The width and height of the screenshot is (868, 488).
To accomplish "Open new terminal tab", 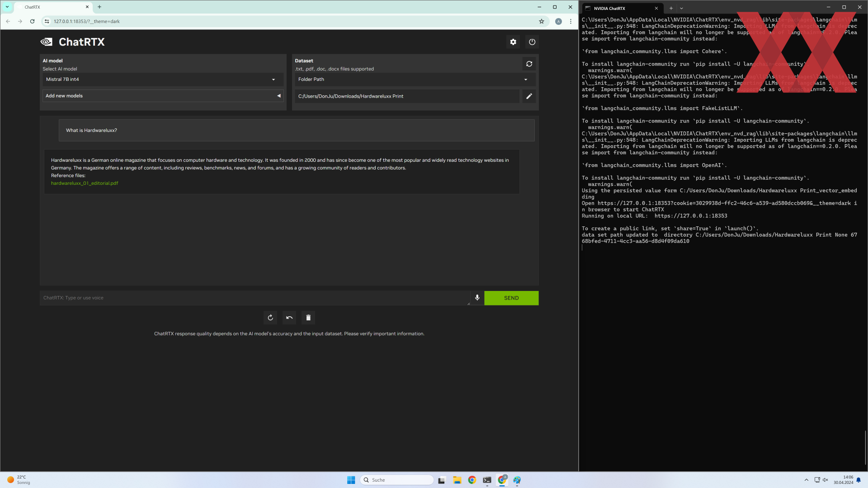I will 671,8.
